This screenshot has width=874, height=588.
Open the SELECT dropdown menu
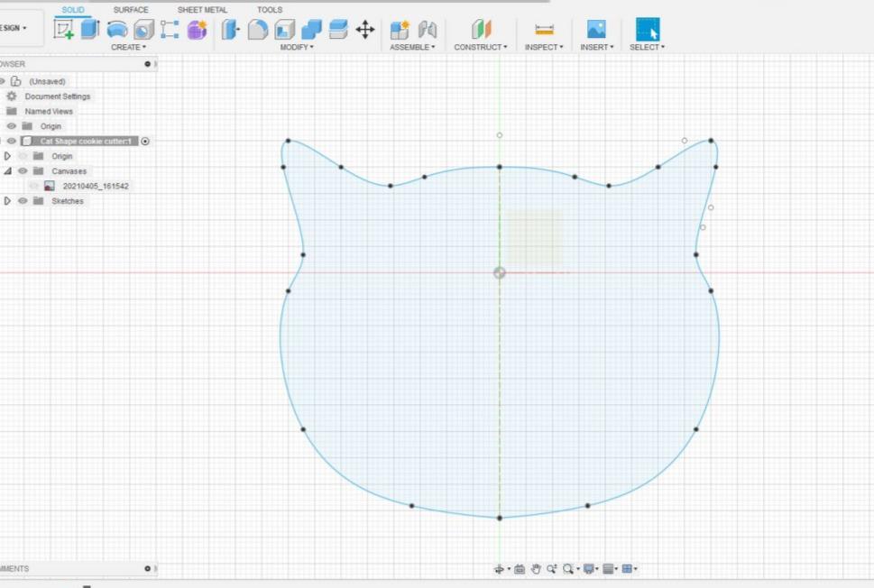pos(647,48)
